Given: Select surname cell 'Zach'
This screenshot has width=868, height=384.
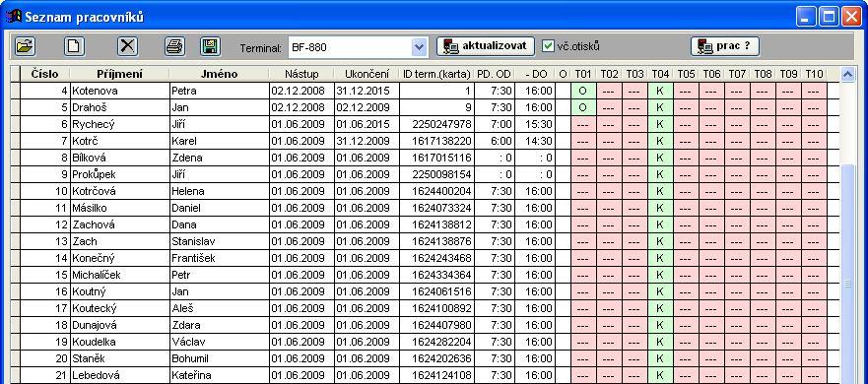Looking at the screenshot, I should point(119,241).
